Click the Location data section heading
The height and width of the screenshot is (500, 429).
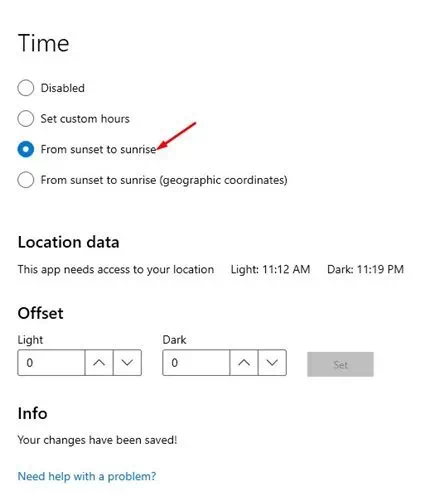68,242
